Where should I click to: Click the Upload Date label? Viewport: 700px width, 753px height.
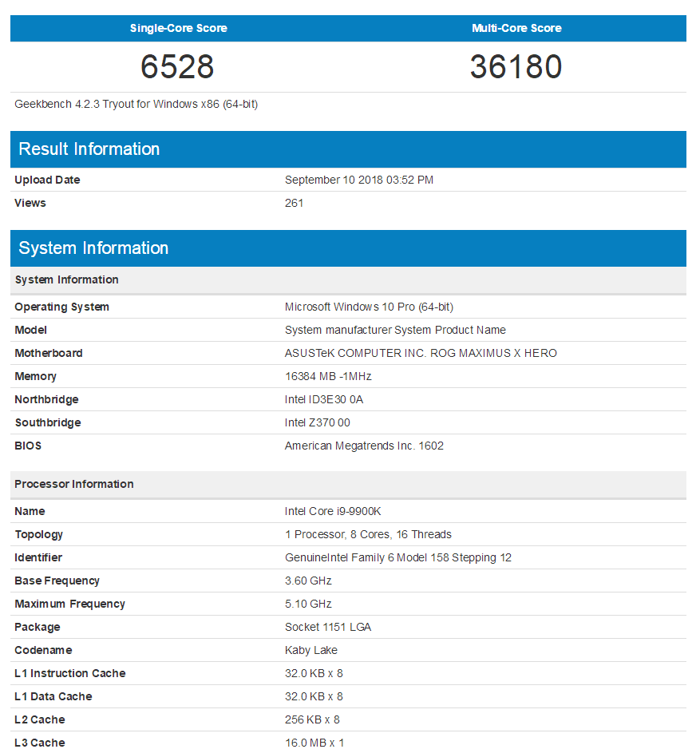click(47, 180)
